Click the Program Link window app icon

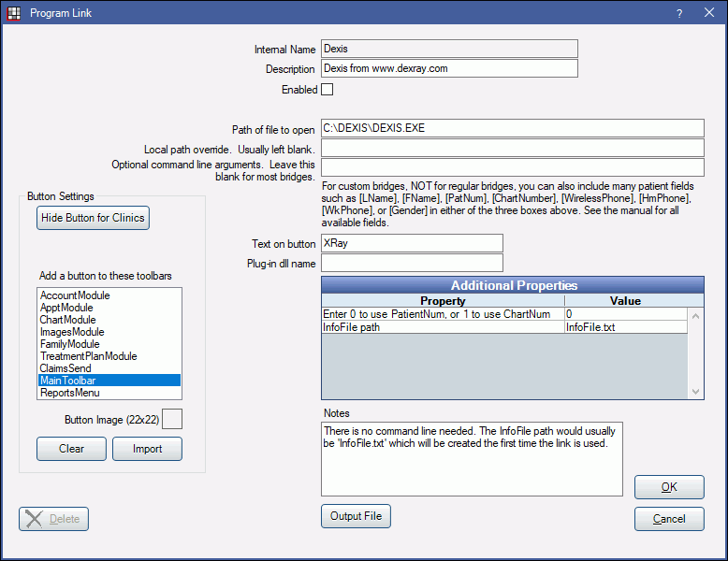pos(14,13)
